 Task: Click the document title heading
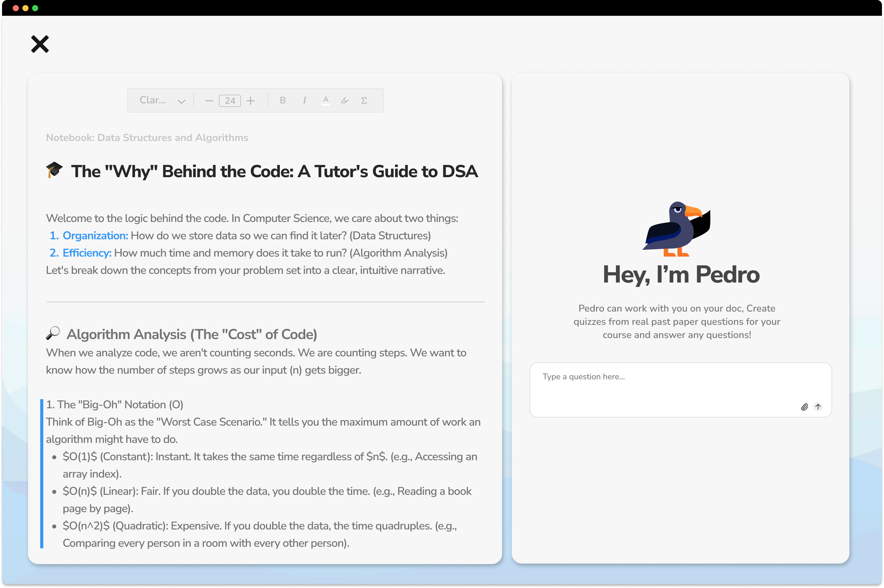[x=274, y=171]
